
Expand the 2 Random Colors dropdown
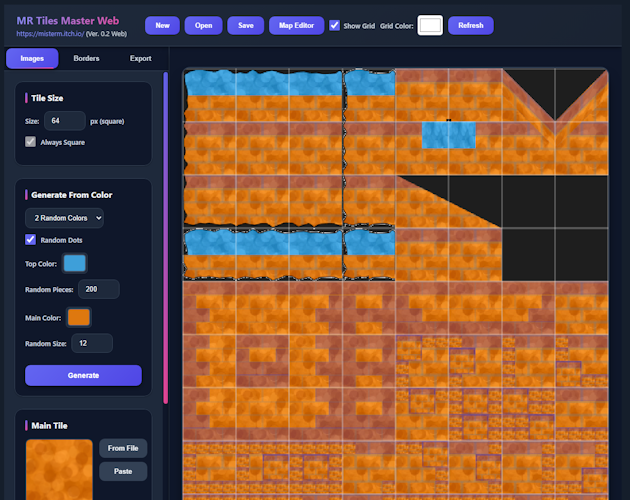(x=64, y=218)
